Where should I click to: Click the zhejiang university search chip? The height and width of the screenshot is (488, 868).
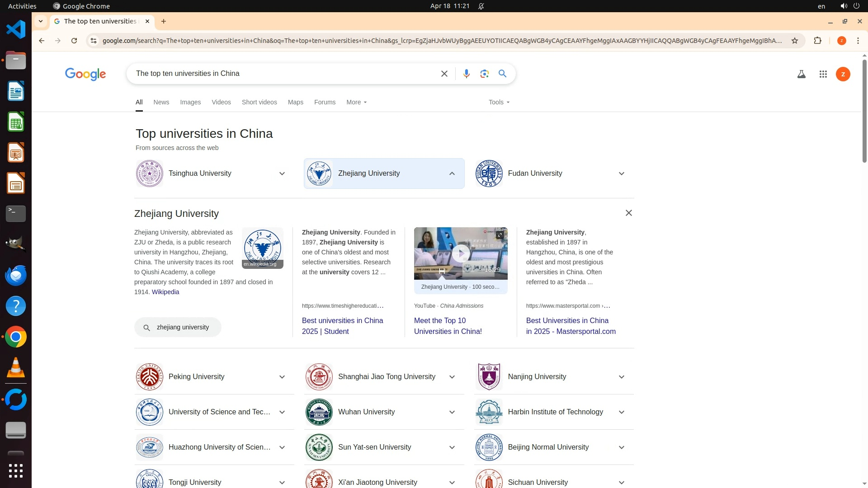[178, 327]
